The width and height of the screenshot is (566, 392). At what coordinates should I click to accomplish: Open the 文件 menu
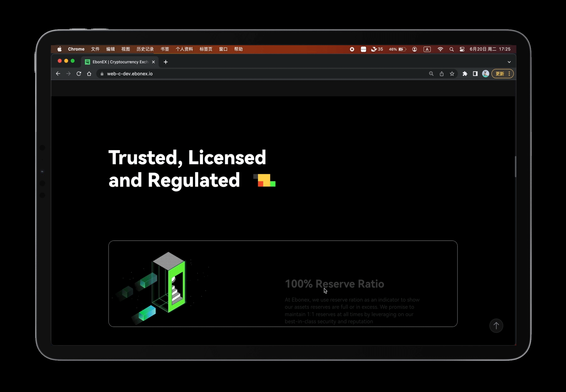(x=95, y=49)
